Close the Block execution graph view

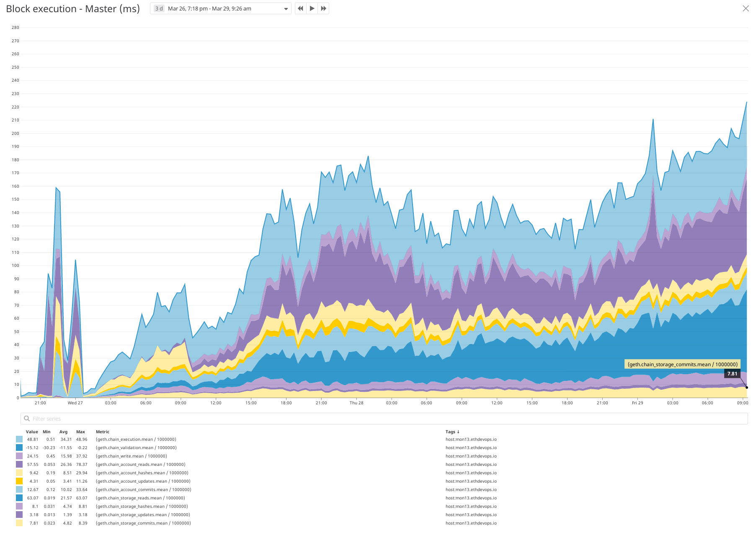pyautogui.click(x=746, y=8)
